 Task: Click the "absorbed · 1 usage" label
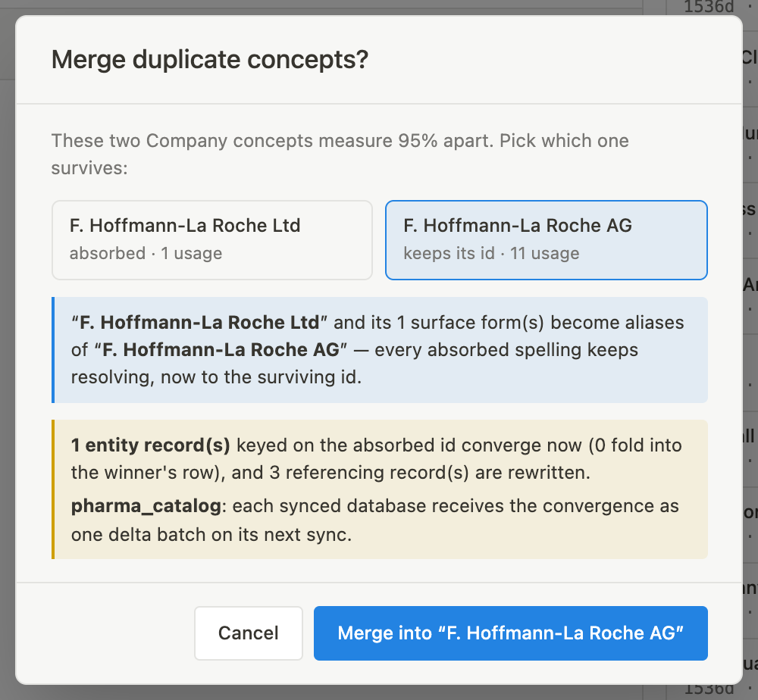click(146, 253)
